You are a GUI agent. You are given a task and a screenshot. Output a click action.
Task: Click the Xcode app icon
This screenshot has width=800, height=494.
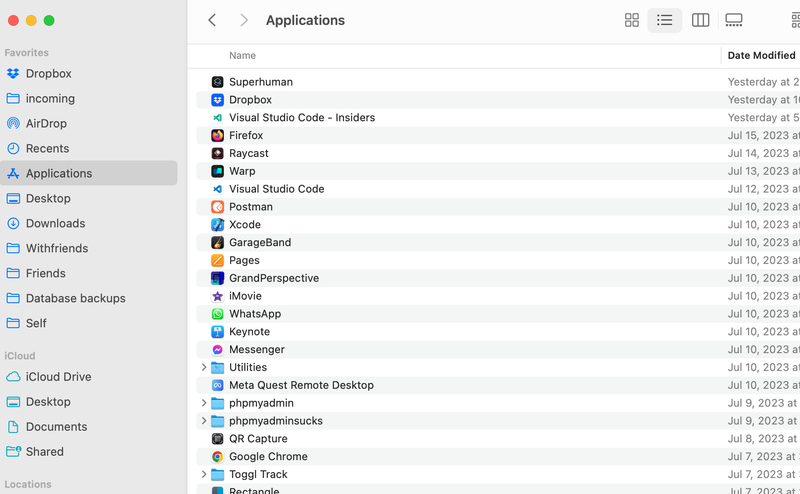click(217, 225)
